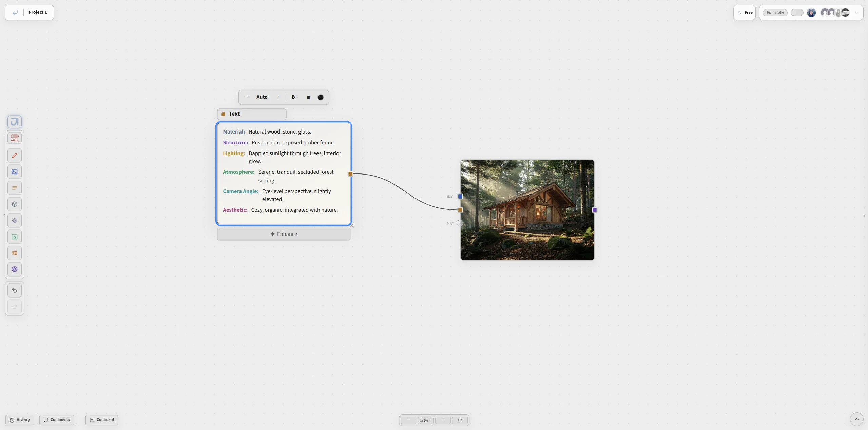Screen dimensions: 868x430
Task: Zoom out with the bottom minus button
Action: tap(408, 420)
